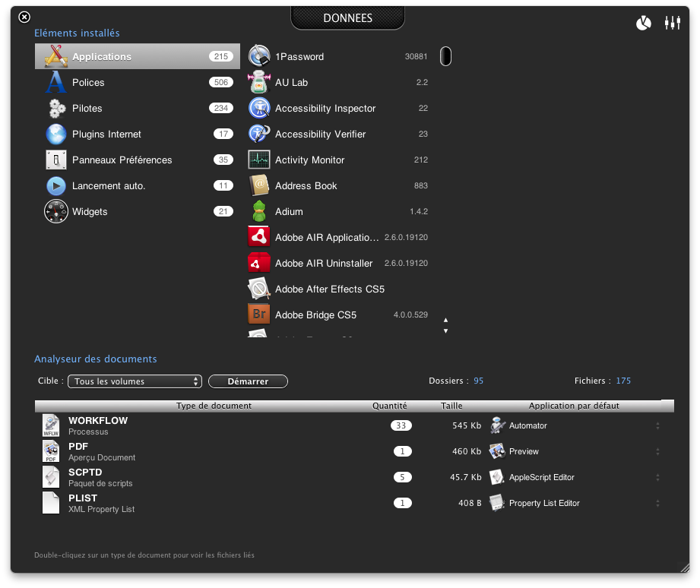Click the Automator robot icon
Screen dimensions: 700x588
[497, 425]
